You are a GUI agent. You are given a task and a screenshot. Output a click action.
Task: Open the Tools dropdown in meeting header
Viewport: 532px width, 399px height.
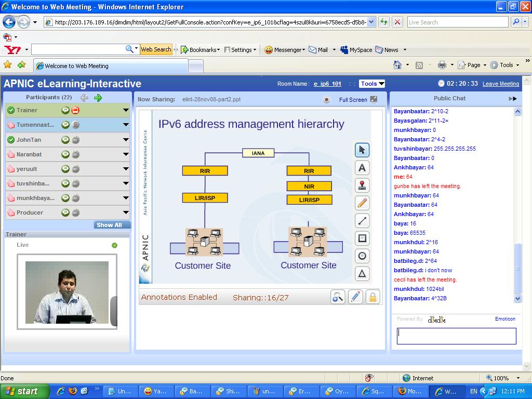coord(372,84)
